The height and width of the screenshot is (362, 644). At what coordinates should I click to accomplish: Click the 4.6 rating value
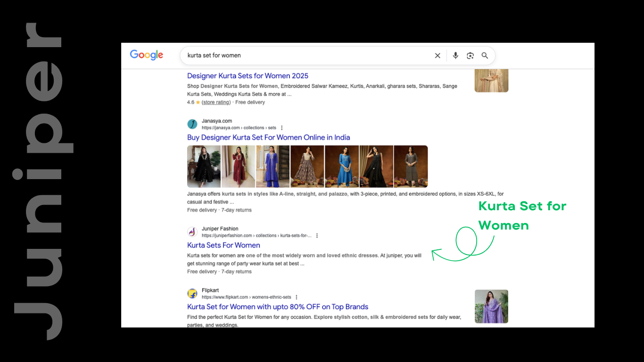coord(190,102)
